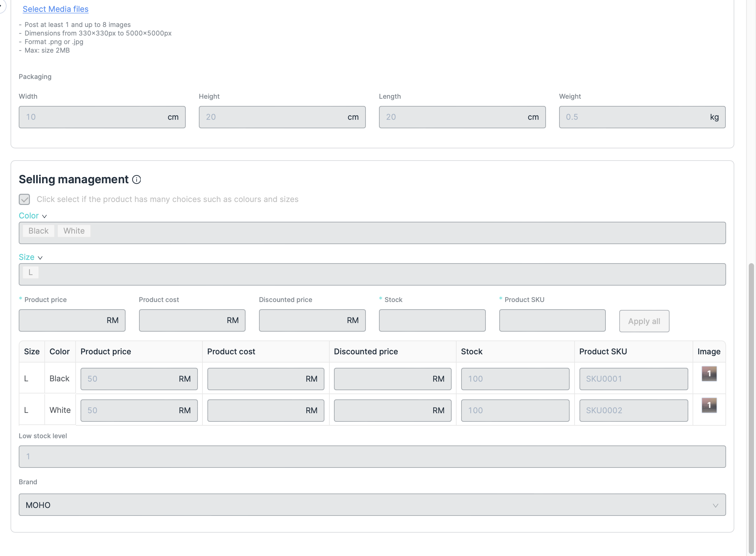Screen dimensions: 756x556
Task: Click the bulk Discounted price input
Action: (x=303, y=320)
